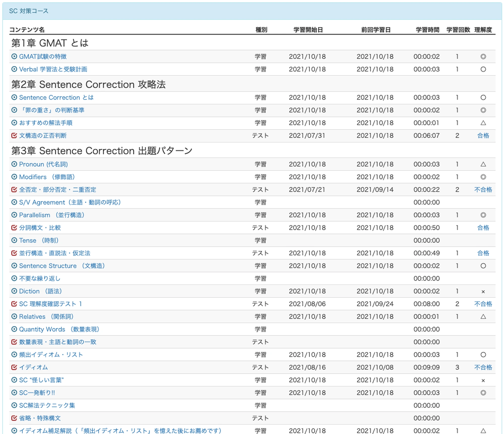
Task: Click the test icon next to イディオム
Action: pos(14,367)
